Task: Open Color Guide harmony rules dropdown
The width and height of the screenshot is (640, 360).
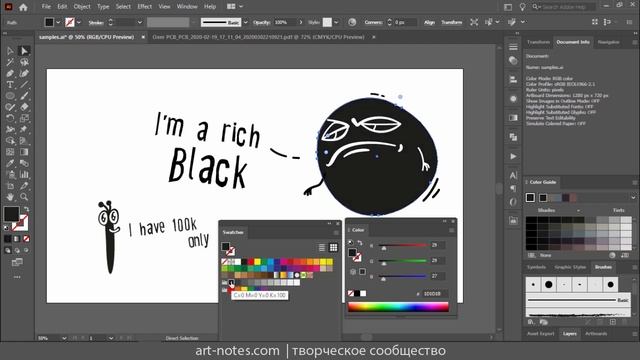Action: click(633, 198)
